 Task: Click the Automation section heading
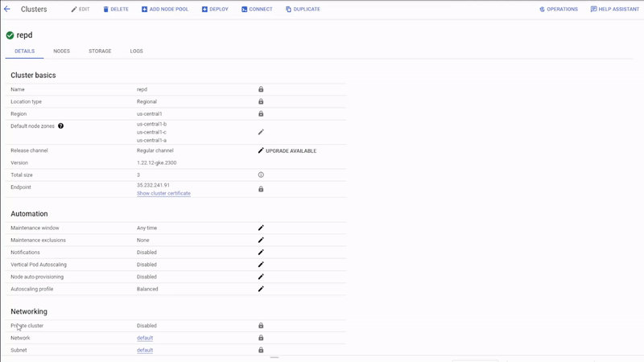point(29,214)
